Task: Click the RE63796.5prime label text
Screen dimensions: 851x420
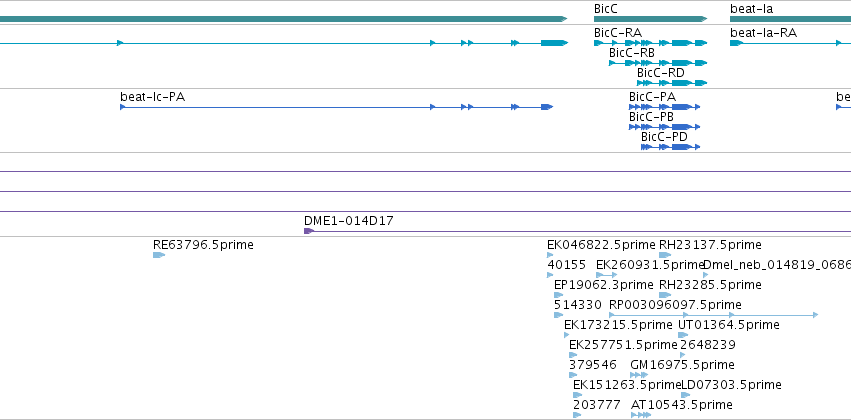Action: tap(203, 245)
